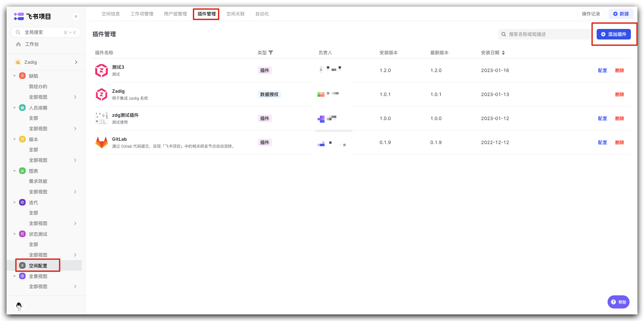The image size is (644, 321).
Task: Click the 添加插件 button
Action: click(x=613, y=34)
